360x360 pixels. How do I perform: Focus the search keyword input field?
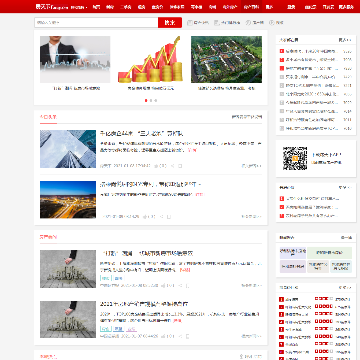[96, 23]
